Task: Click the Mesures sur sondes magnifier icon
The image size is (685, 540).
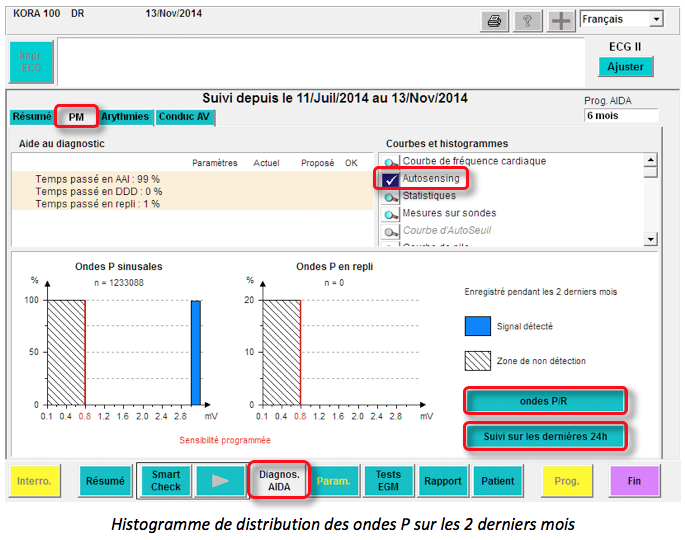Action: (390, 213)
